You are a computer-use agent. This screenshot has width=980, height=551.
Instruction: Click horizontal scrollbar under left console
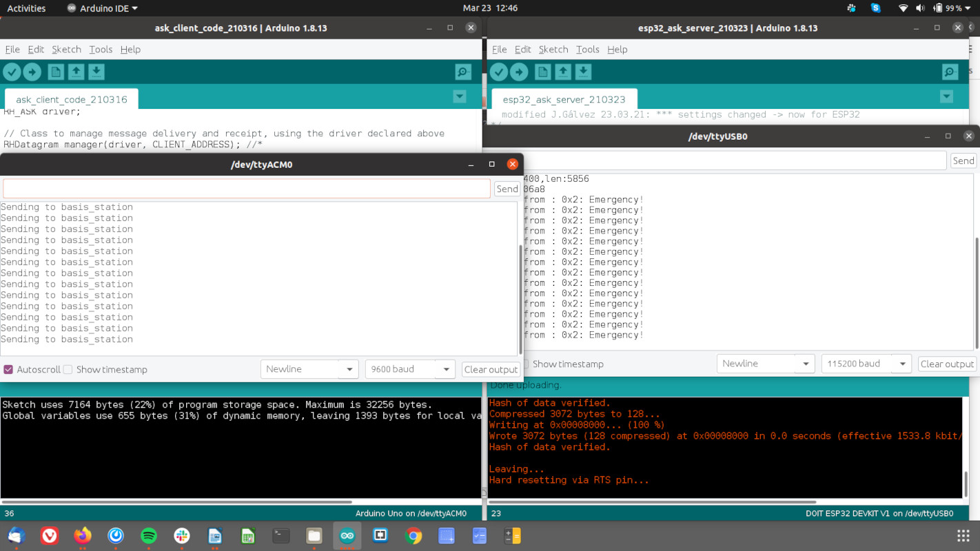click(x=176, y=502)
